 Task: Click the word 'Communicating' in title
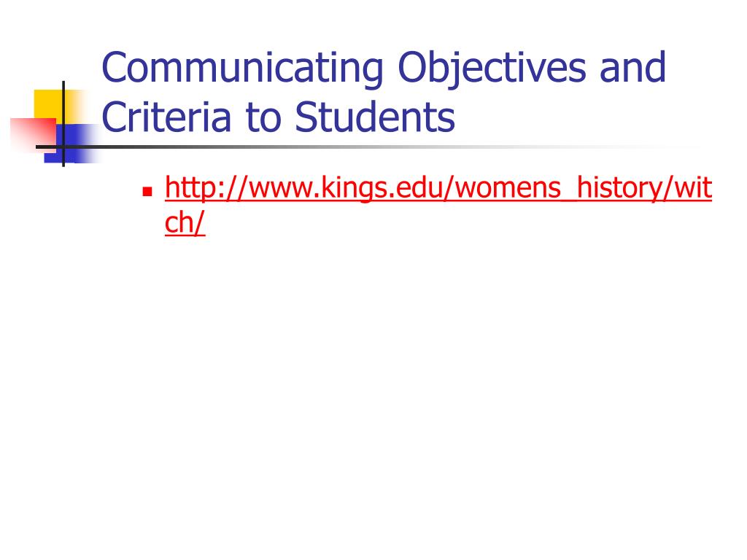point(242,68)
